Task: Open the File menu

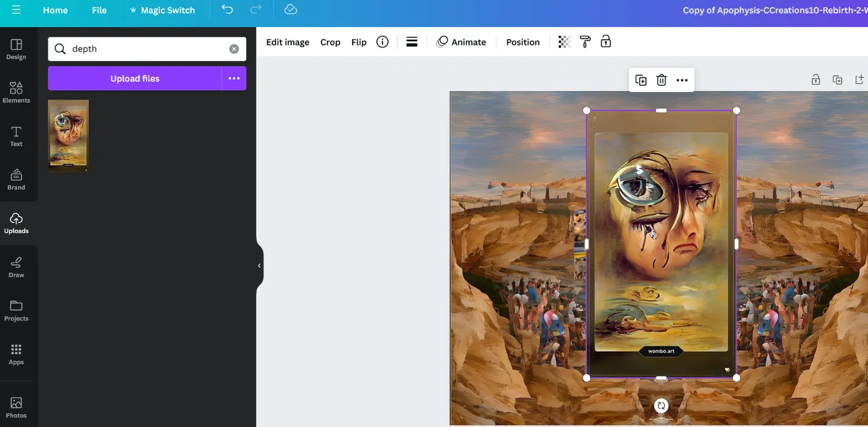Action: (99, 10)
